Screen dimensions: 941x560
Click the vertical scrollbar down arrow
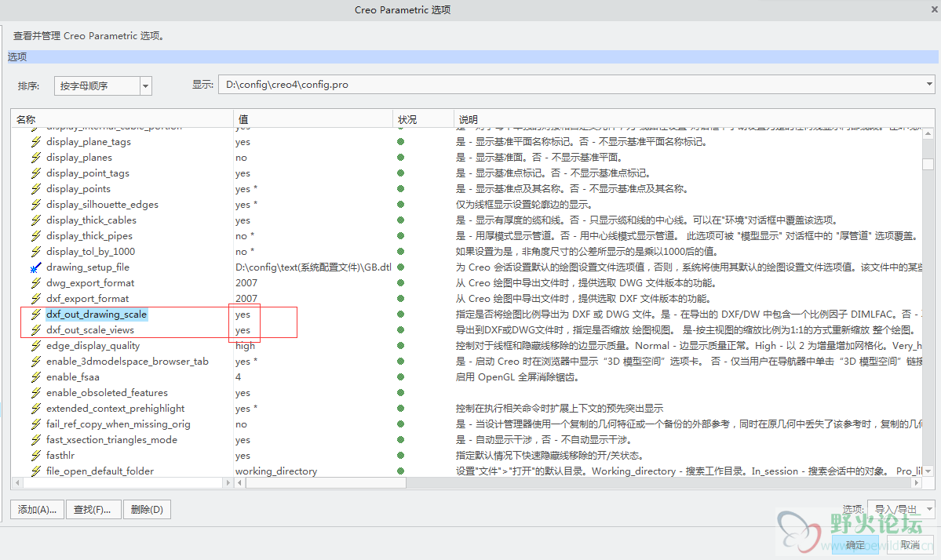[x=928, y=471]
